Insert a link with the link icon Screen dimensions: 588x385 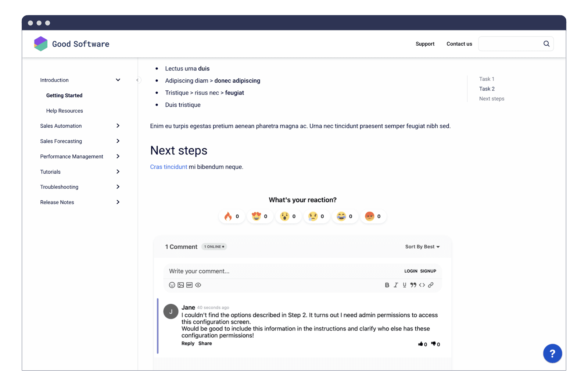click(431, 285)
